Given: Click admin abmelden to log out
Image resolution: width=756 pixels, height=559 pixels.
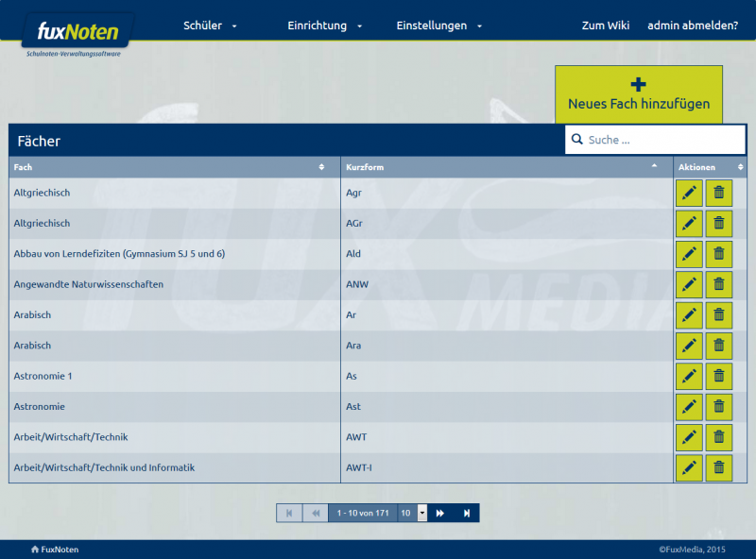Looking at the screenshot, I should (x=693, y=25).
